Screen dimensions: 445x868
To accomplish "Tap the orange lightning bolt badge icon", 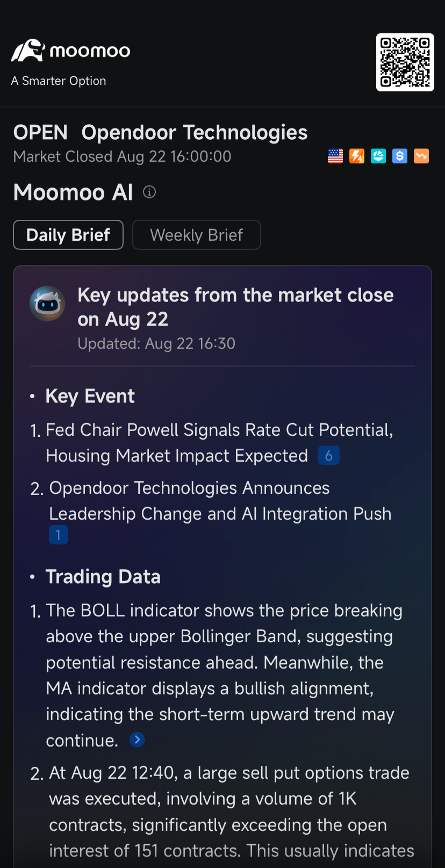I will (x=357, y=156).
